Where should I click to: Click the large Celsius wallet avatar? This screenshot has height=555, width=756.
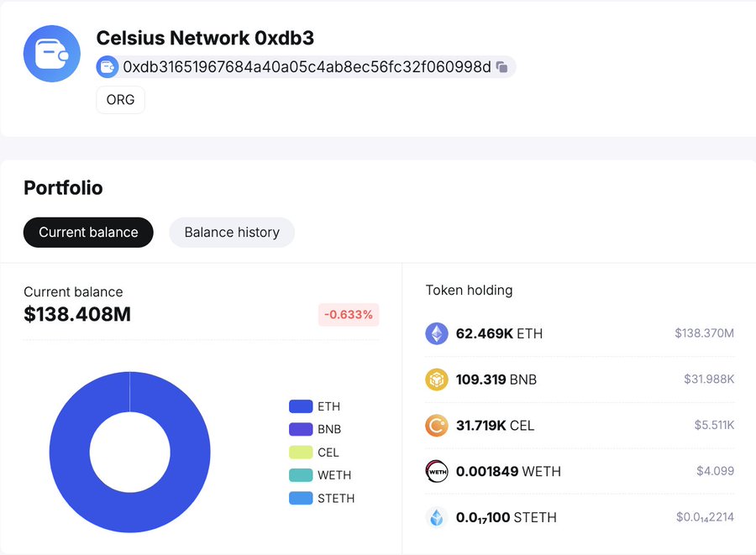coord(52,54)
